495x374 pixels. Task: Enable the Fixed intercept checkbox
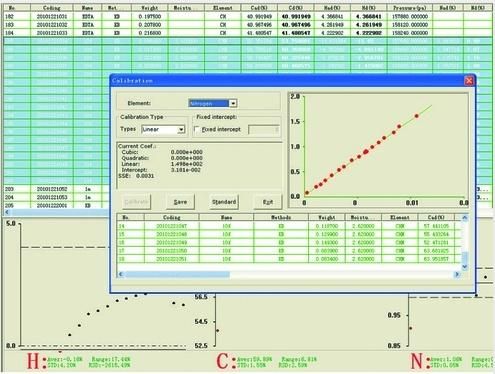point(197,129)
